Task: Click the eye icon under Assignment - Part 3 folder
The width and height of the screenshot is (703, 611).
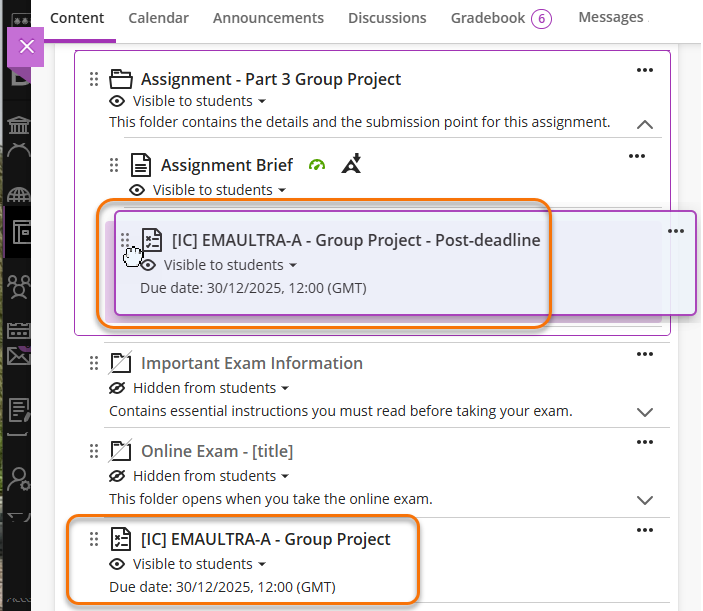Action: [x=117, y=101]
